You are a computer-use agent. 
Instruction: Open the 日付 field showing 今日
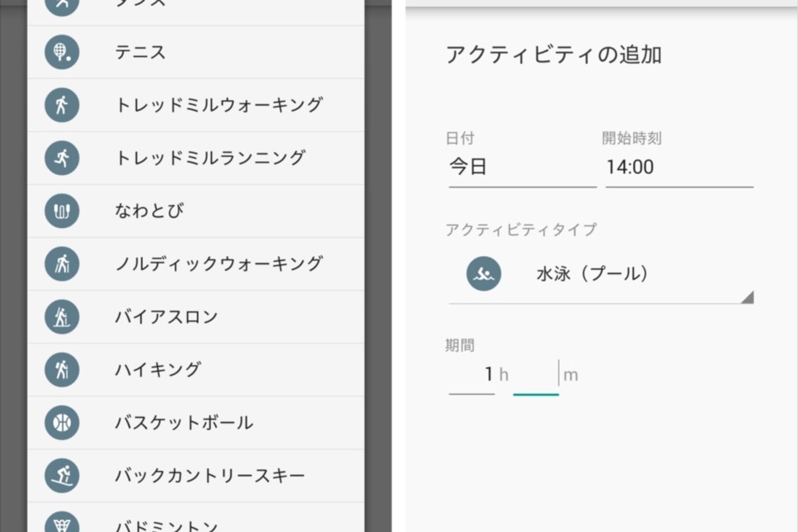pos(523,168)
